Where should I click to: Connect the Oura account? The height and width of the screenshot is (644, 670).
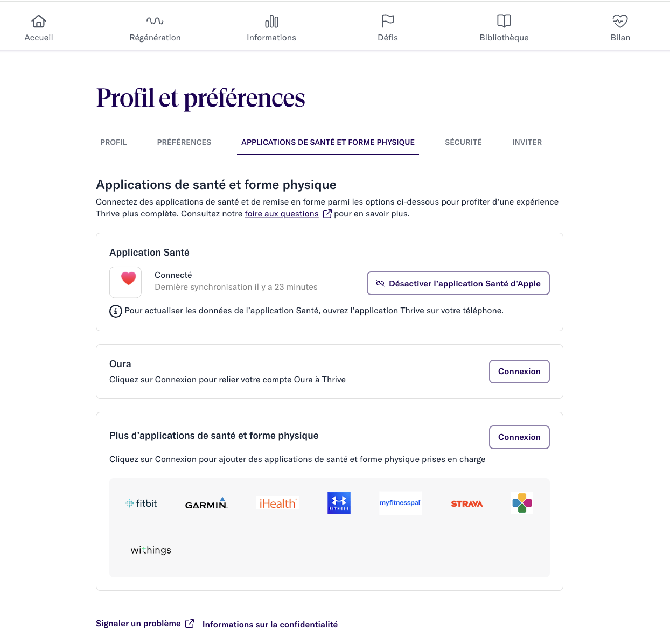(519, 372)
